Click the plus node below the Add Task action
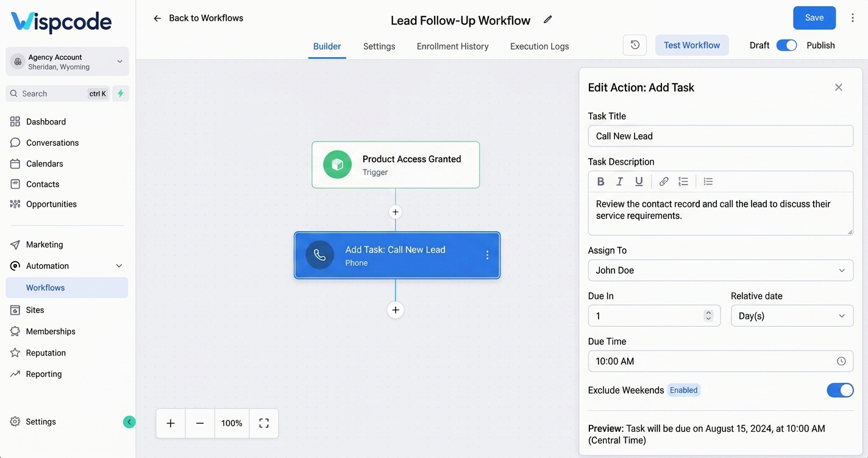868x458 pixels. [396, 310]
